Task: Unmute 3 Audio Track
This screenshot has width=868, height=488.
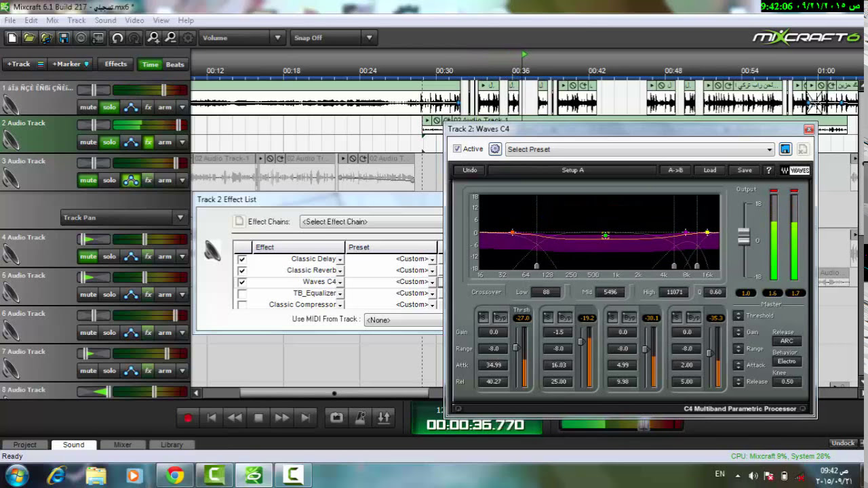Action: pos(88,180)
